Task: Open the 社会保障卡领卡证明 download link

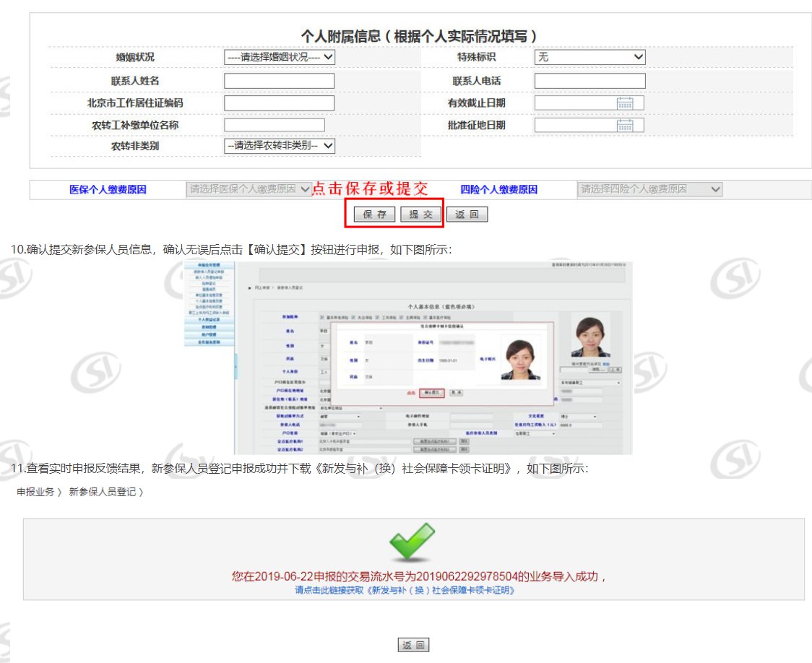Action: point(405,590)
